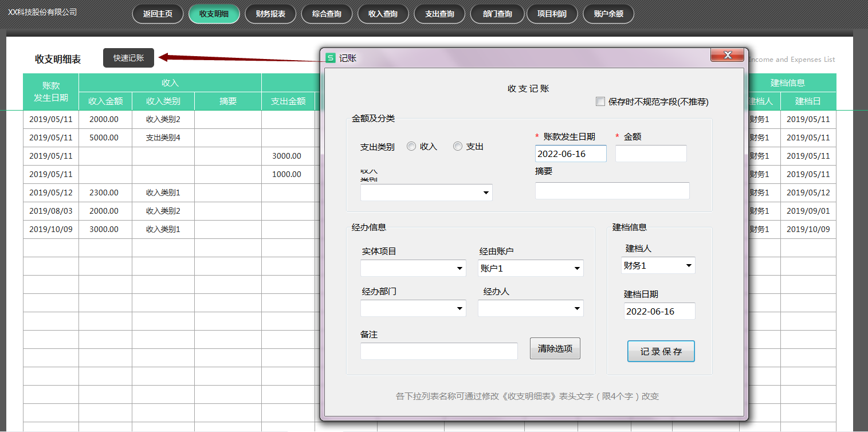Switch to the 财务报表 tab
This screenshot has height=432, width=868.
pos(270,14)
